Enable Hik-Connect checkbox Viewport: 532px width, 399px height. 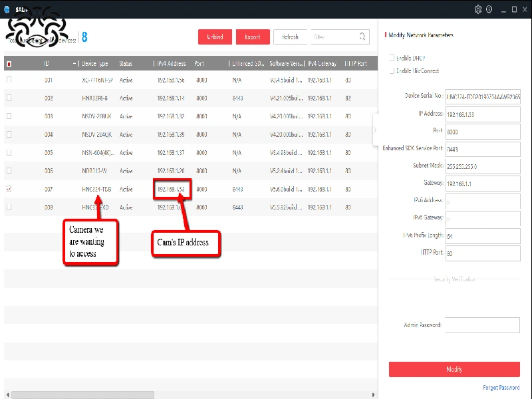pos(392,70)
